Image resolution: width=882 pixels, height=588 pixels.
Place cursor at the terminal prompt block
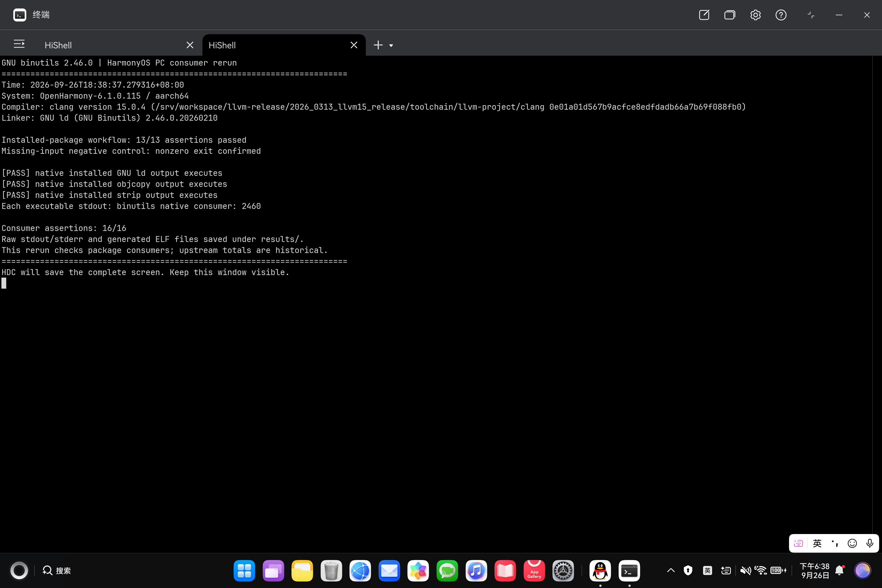point(4,283)
